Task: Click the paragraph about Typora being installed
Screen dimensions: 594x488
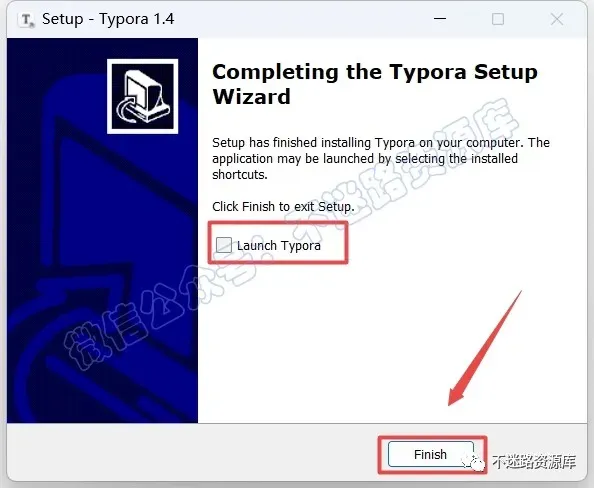Action: click(x=381, y=158)
